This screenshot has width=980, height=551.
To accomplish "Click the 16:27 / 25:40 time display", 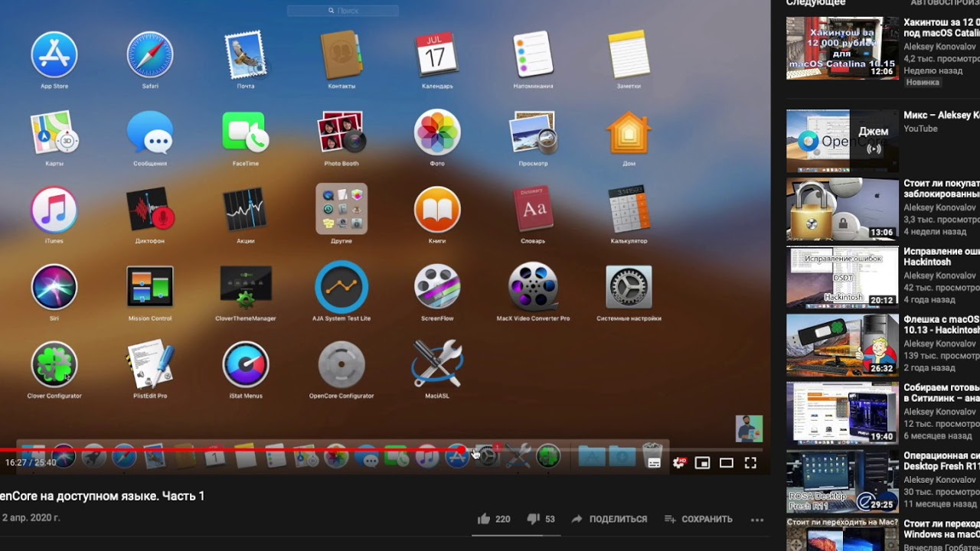I will point(31,462).
